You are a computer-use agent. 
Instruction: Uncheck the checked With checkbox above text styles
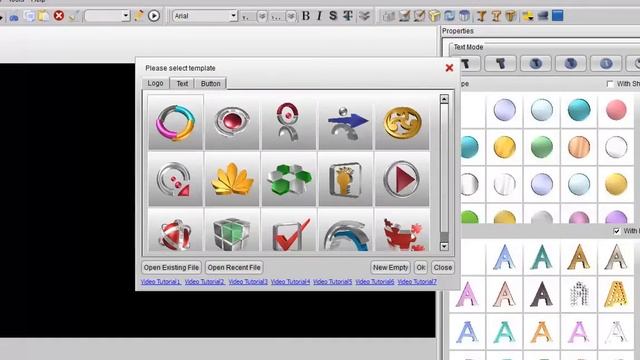617,231
